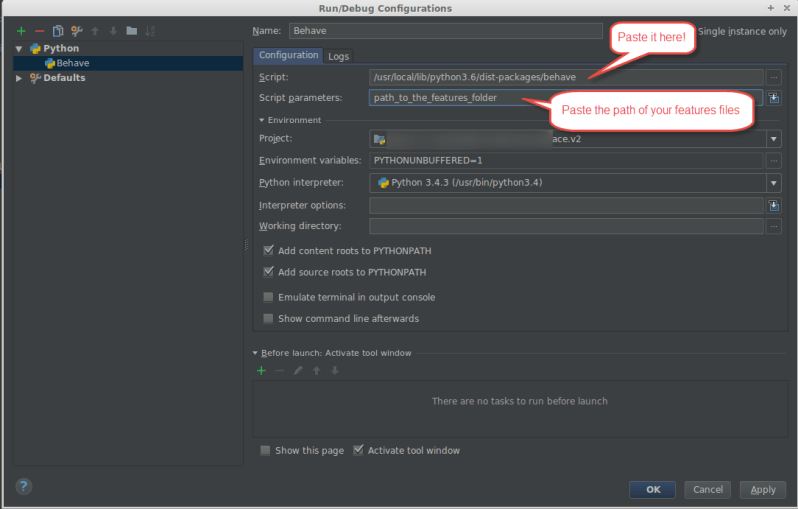Check the Show this page option
This screenshot has width=798, height=509.
pos(265,450)
